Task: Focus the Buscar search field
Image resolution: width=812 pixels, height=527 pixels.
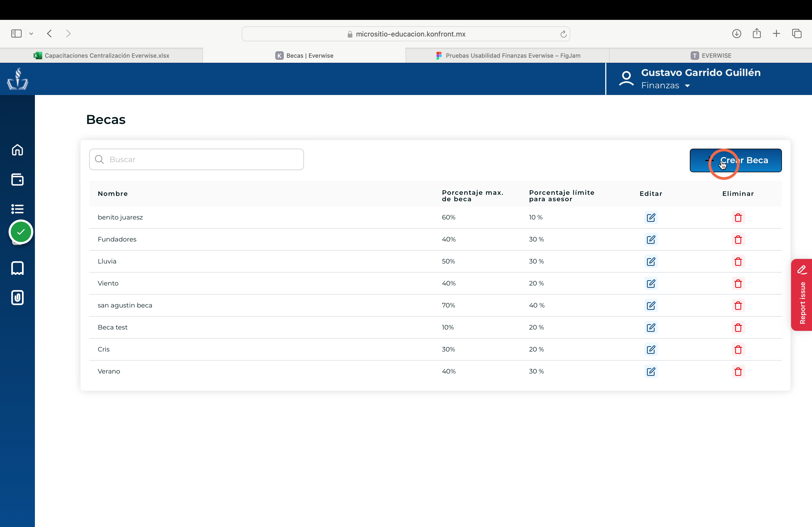Action: pos(196,159)
